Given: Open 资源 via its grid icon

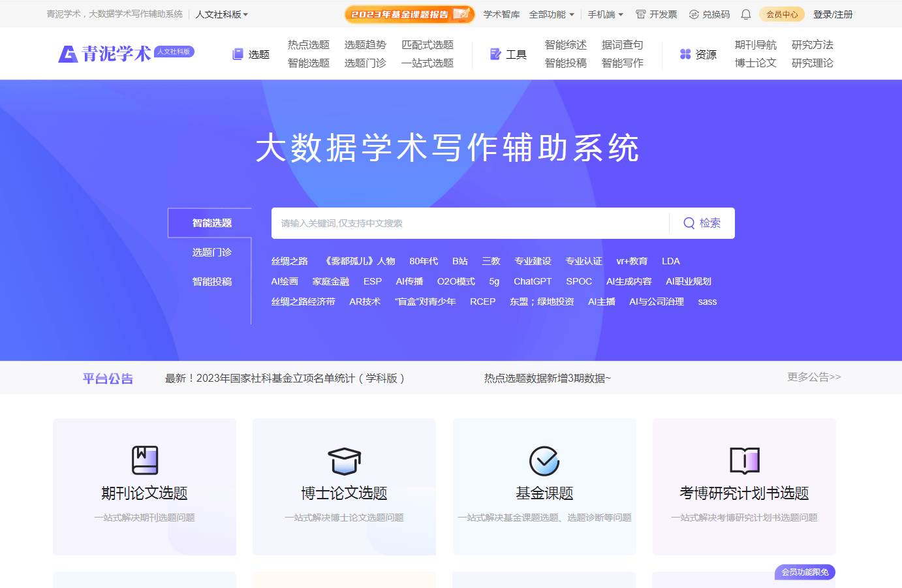Looking at the screenshot, I should (684, 54).
